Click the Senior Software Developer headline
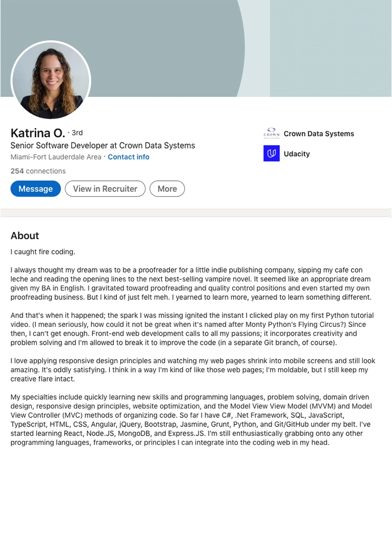The image size is (392, 547). point(102,145)
